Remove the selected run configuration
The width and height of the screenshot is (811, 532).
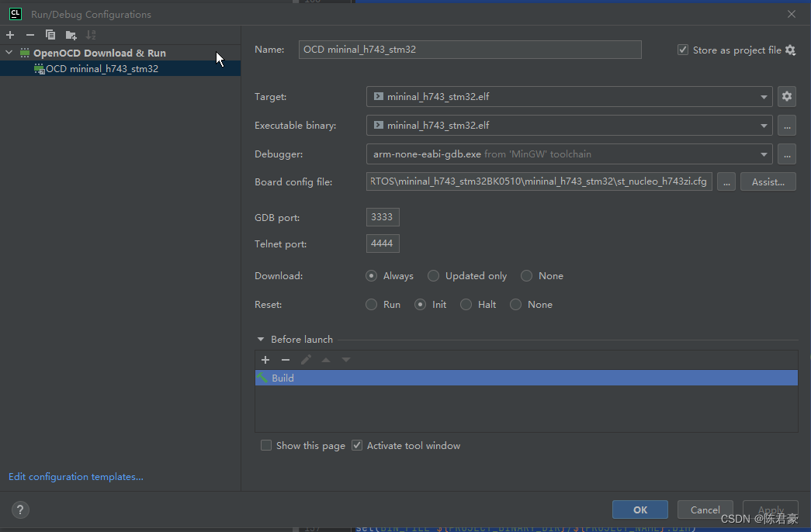(30, 35)
